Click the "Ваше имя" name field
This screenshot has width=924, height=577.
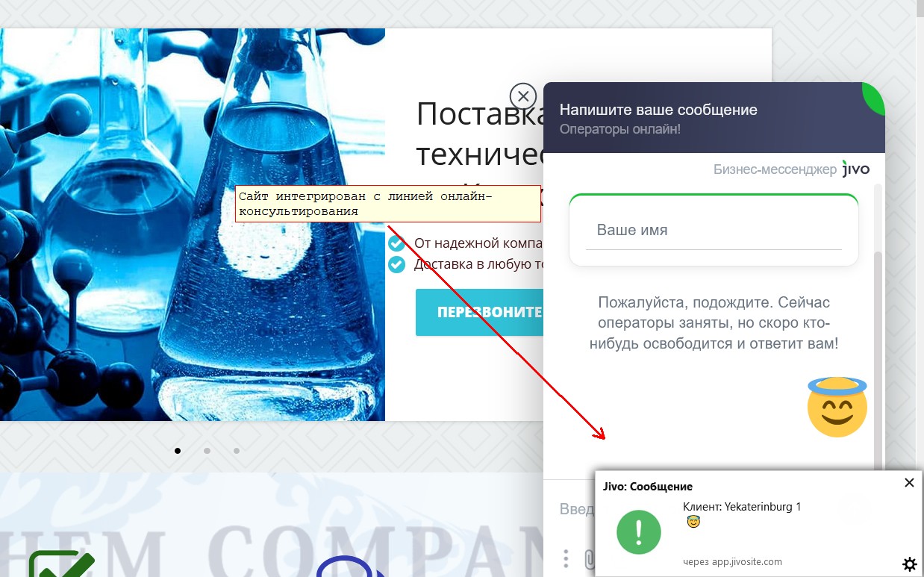(714, 231)
